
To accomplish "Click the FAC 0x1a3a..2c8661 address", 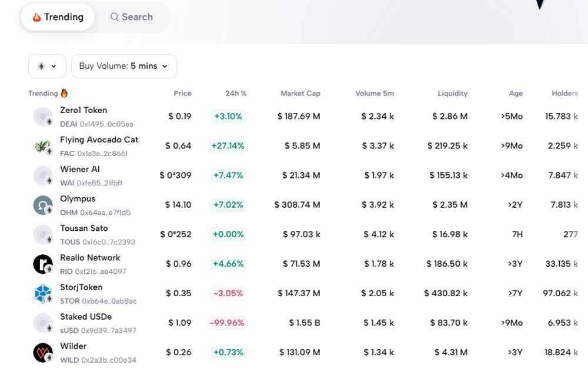I will tap(93, 154).
